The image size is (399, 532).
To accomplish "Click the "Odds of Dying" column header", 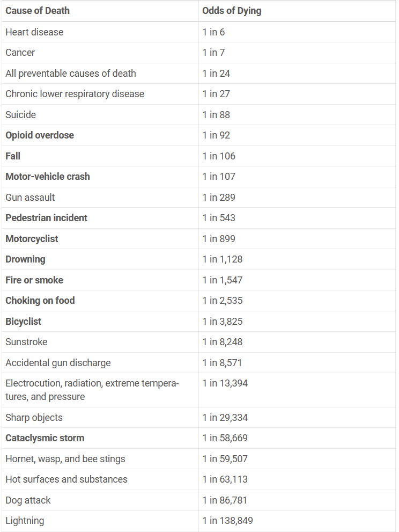I will tap(232, 11).
